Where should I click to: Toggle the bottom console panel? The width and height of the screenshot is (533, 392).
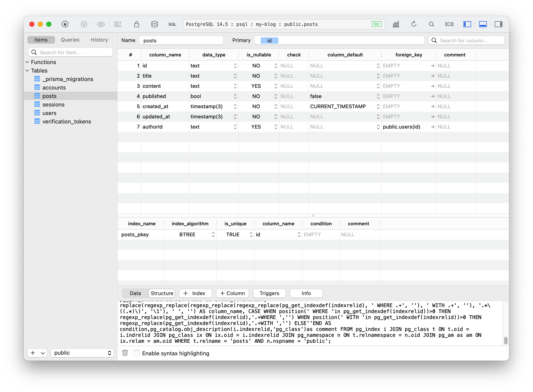pyautogui.click(x=483, y=24)
